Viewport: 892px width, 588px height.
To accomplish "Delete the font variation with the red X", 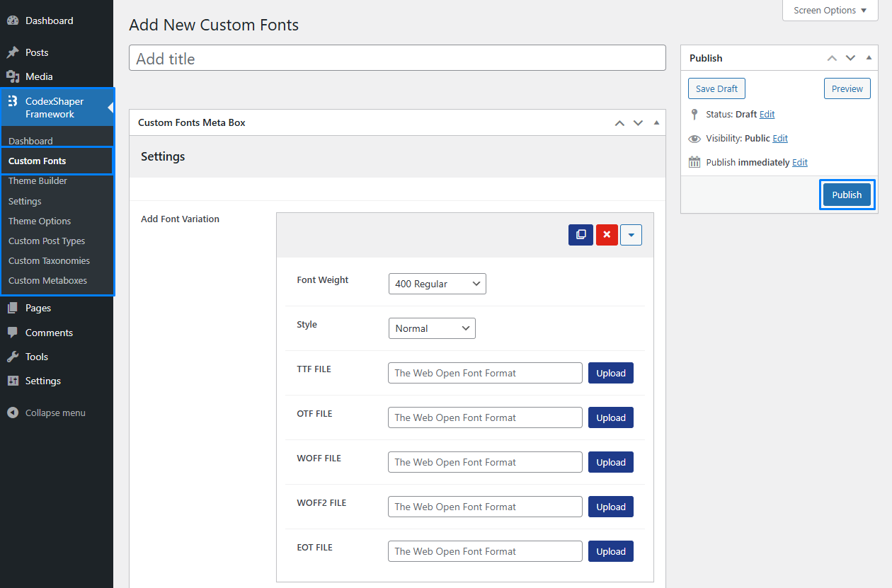I will pos(606,234).
